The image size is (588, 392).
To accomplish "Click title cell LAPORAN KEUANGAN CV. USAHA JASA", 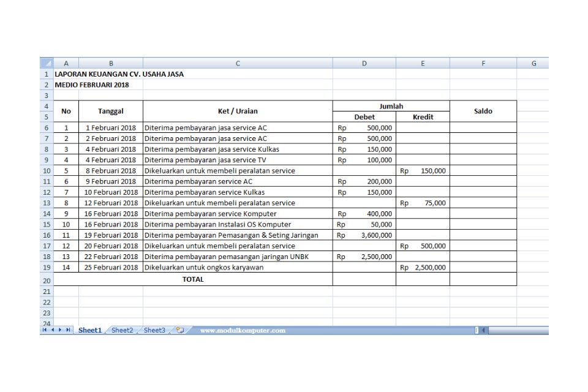I will [x=119, y=74].
